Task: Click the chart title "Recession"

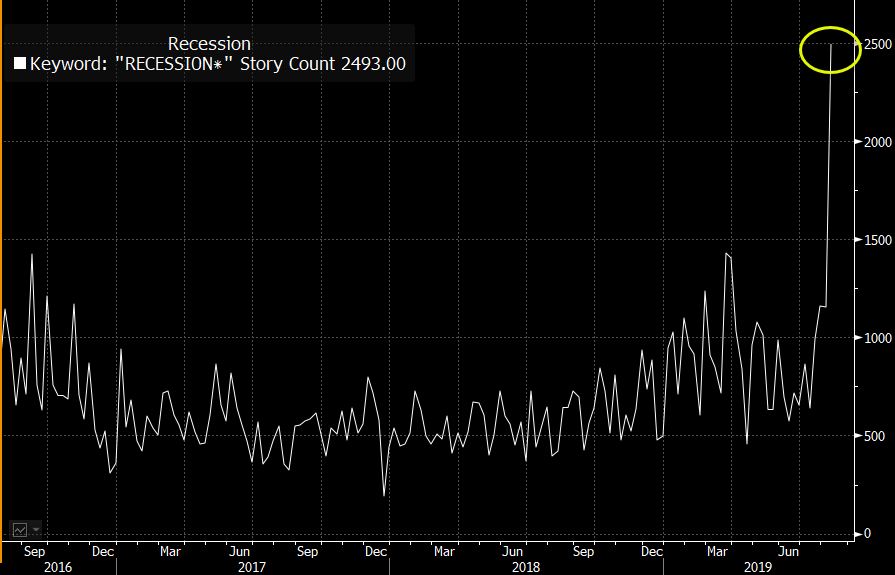Action: click(x=209, y=44)
